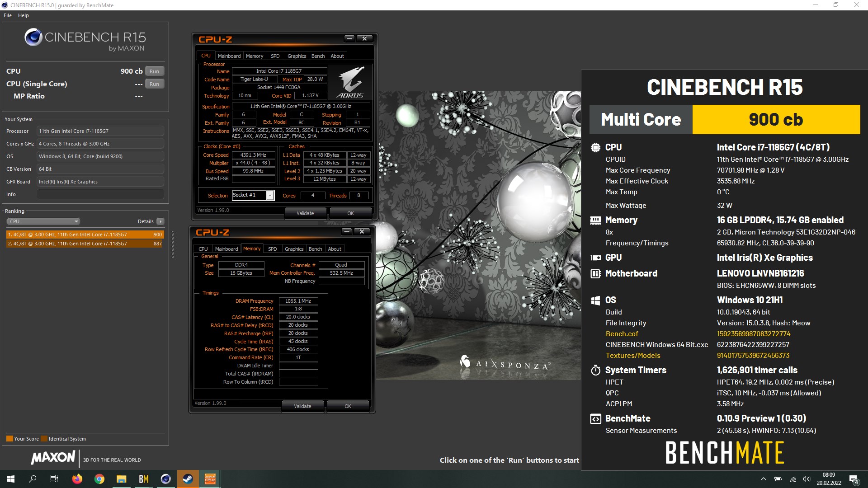Screen dimensions: 868x488
Task: Open Task View on the taskbar
Action: [x=54, y=479]
